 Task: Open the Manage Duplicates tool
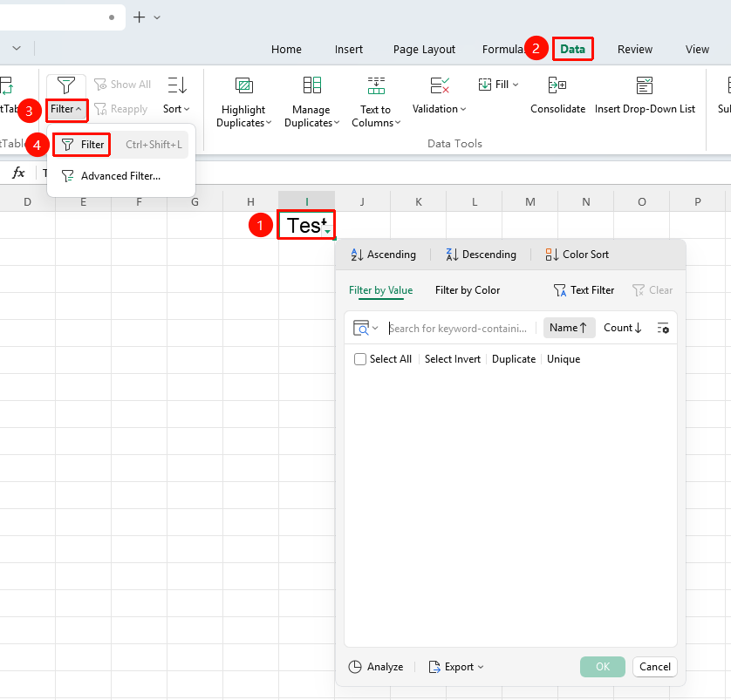click(x=311, y=102)
